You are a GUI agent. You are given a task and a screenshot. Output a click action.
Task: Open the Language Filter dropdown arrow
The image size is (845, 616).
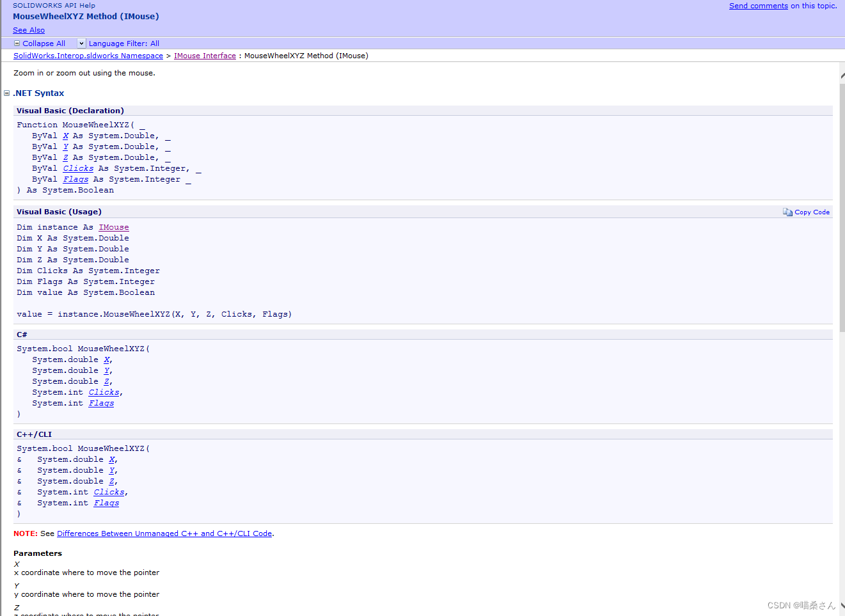81,43
